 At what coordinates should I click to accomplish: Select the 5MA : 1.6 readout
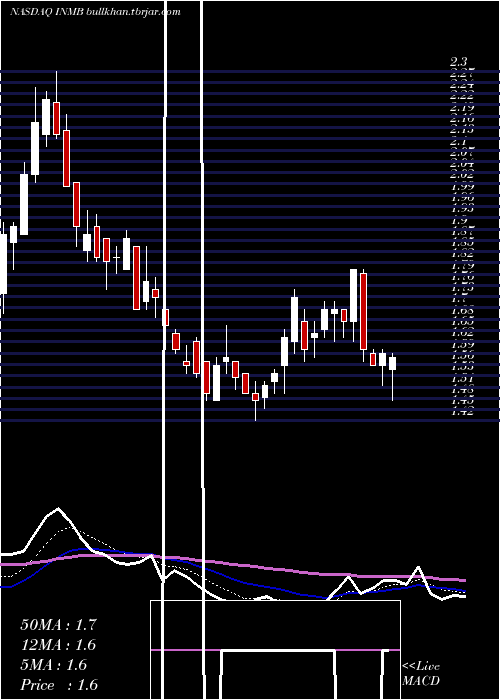pos(54,665)
